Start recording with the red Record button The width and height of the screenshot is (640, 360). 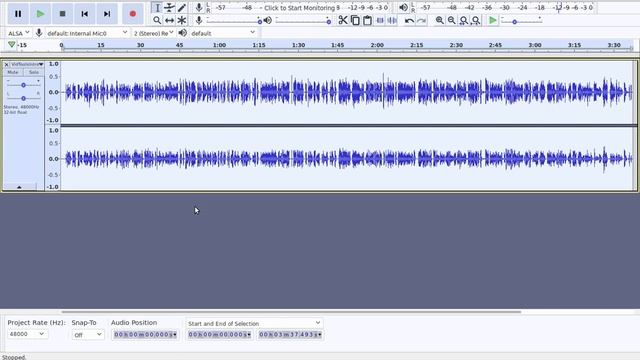(133, 13)
